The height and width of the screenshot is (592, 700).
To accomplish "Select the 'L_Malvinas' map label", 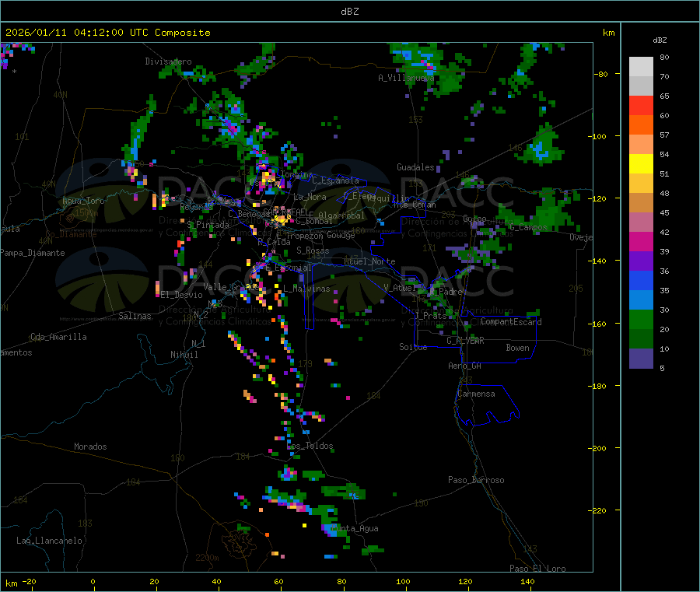I will 306,289.
